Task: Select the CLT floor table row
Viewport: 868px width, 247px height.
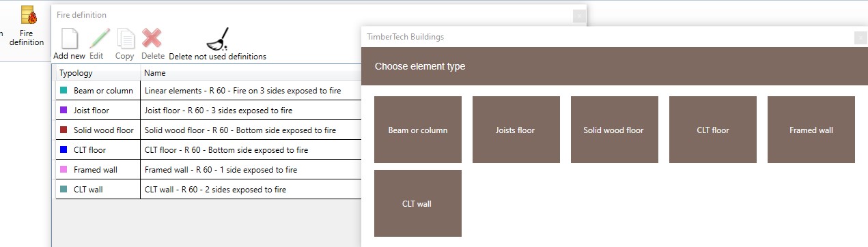Action: point(208,149)
